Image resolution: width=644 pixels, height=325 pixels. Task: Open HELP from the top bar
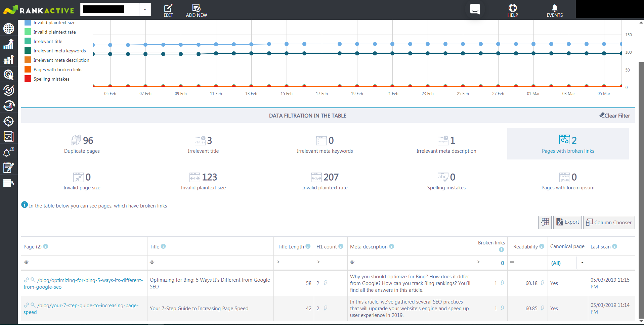coord(513,10)
